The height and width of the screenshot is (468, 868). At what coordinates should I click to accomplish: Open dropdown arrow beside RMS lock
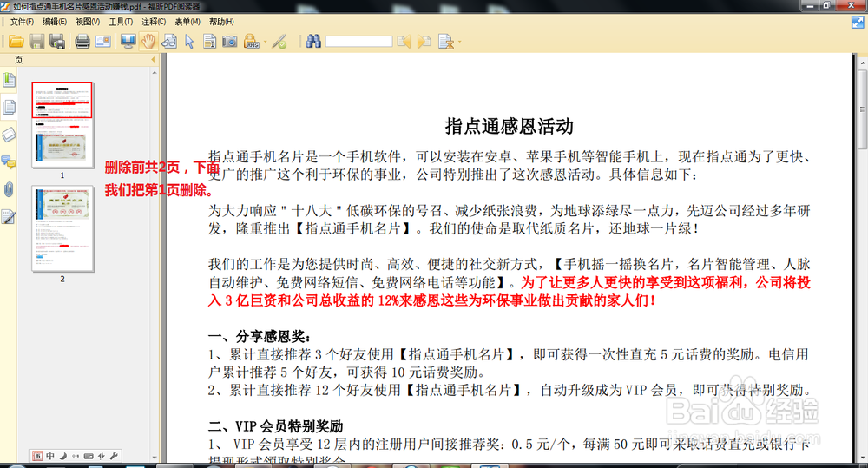tap(265, 42)
